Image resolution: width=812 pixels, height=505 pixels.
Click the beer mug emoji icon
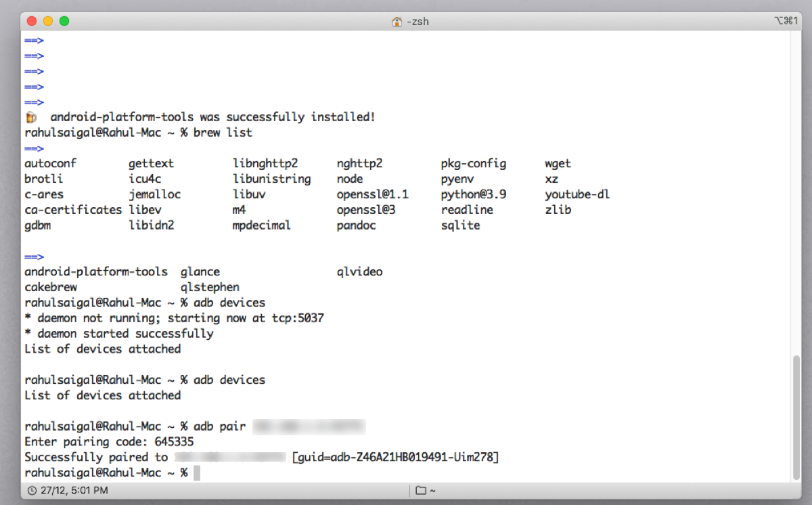pyautogui.click(x=30, y=117)
